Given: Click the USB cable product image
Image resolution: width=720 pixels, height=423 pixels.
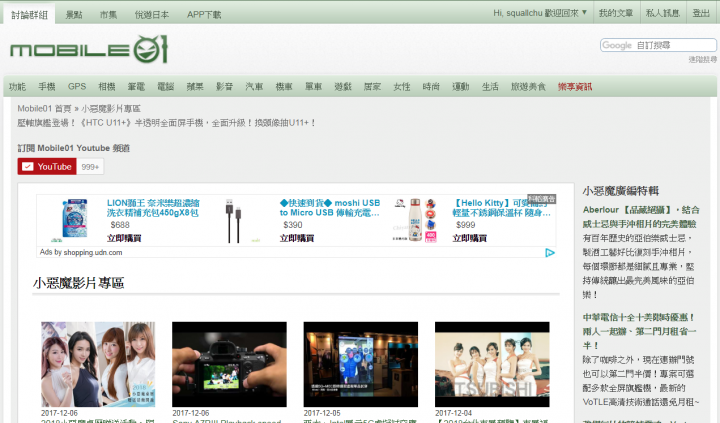Looking at the screenshot, I should (233, 220).
